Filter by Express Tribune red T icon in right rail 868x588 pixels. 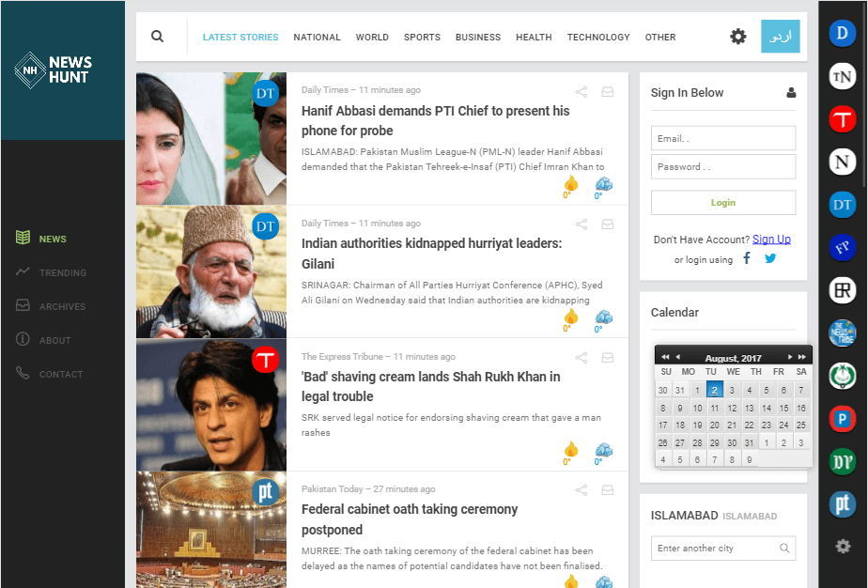pos(842,119)
